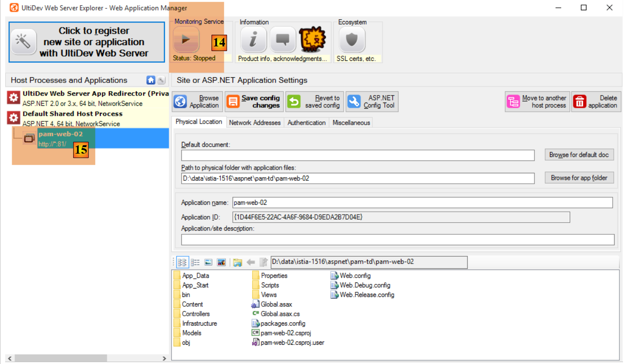
Task: Select the Default Shared Host Process node
Action: click(73, 114)
